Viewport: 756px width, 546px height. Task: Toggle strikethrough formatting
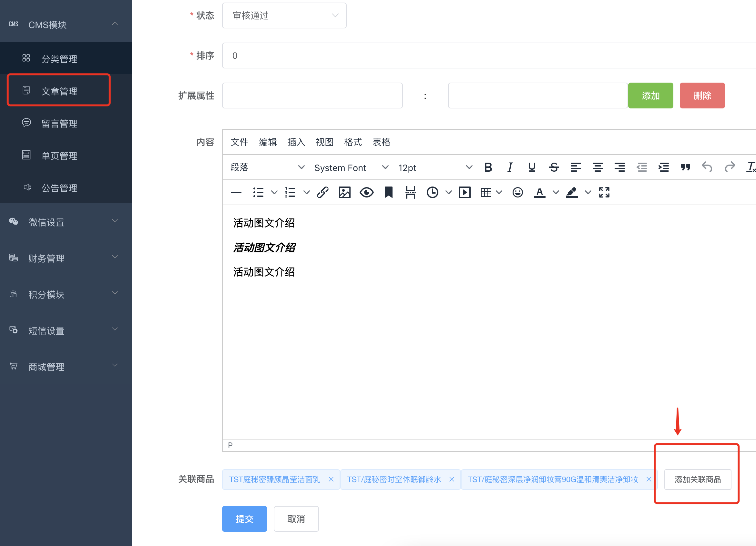(x=554, y=167)
